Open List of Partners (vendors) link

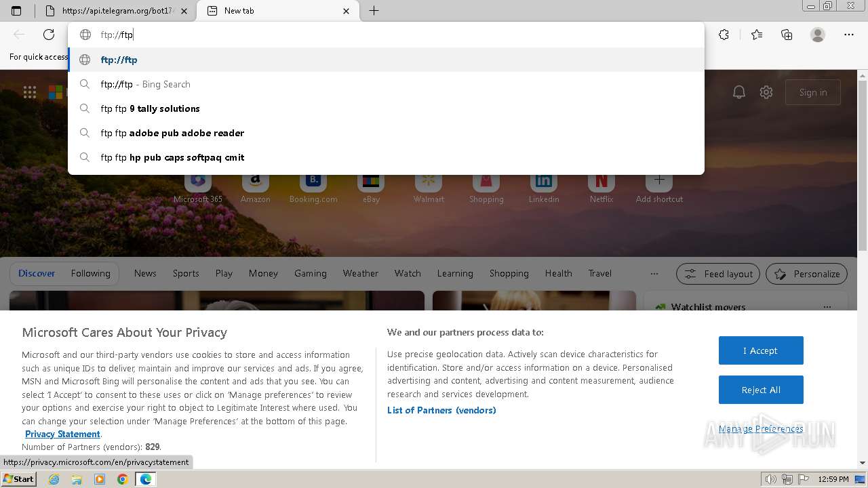tap(441, 410)
